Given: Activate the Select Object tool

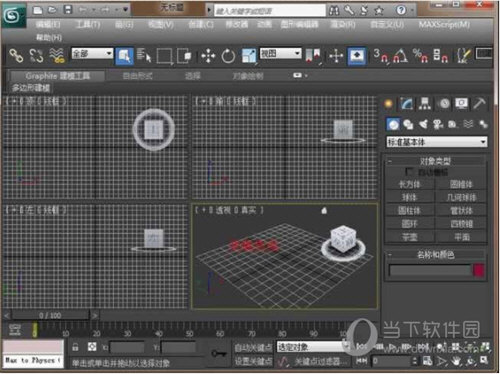Looking at the screenshot, I should pos(124,56).
